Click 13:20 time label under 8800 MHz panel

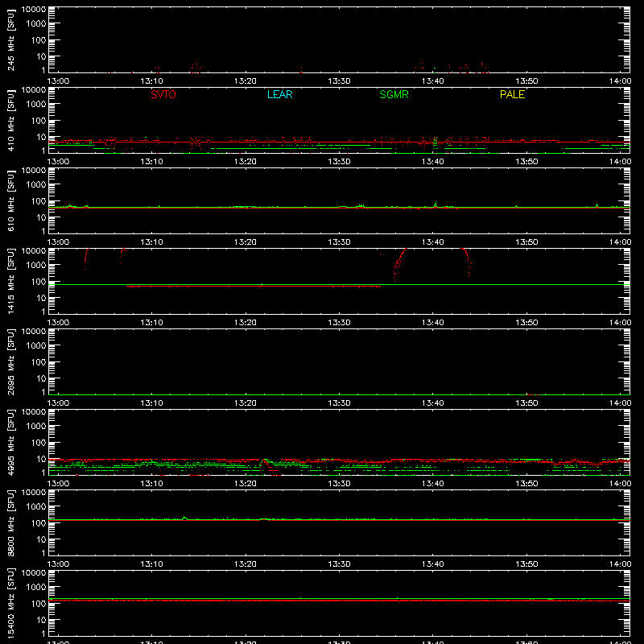(x=246, y=564)
